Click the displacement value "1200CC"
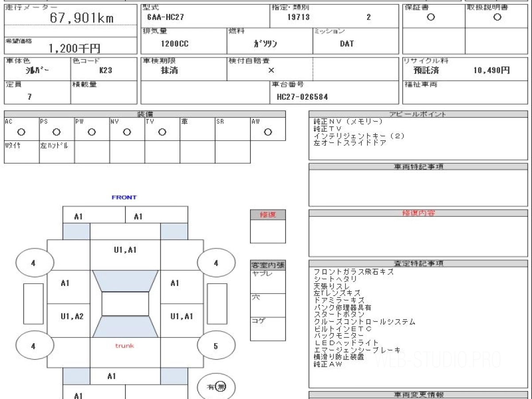 (x=174, y=44)
